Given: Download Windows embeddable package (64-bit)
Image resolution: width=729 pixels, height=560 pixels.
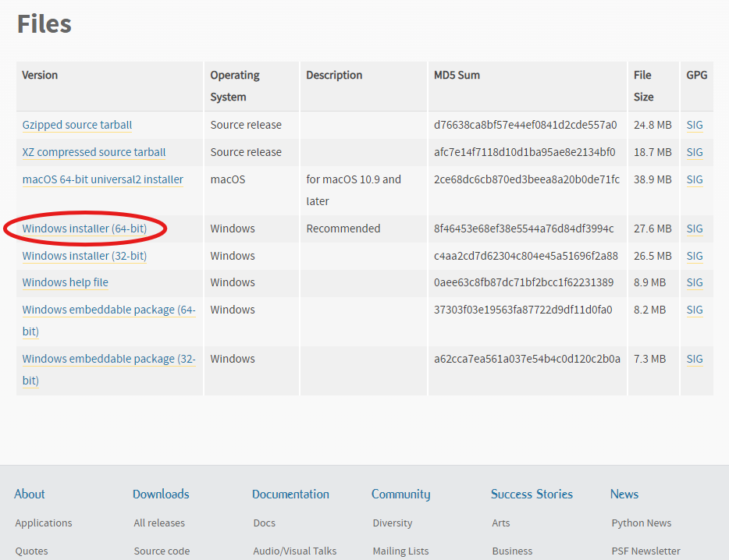Looking at the screenshot, I should (x=108, y=321).
